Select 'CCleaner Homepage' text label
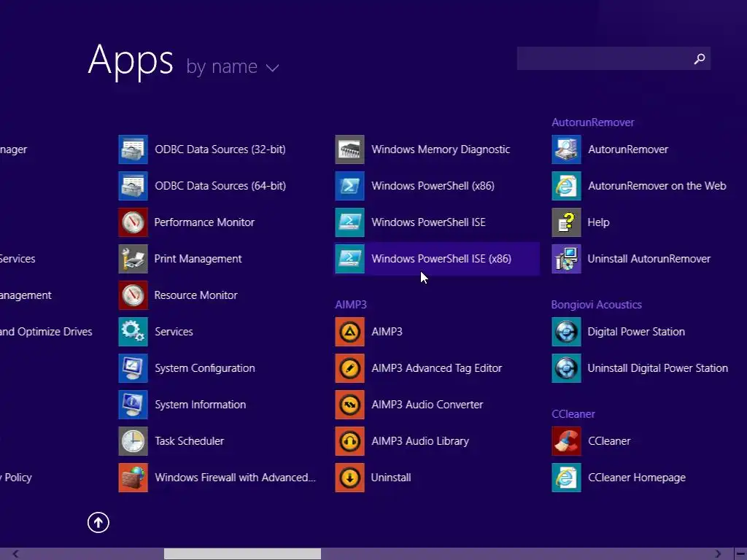 click(637, 478)
